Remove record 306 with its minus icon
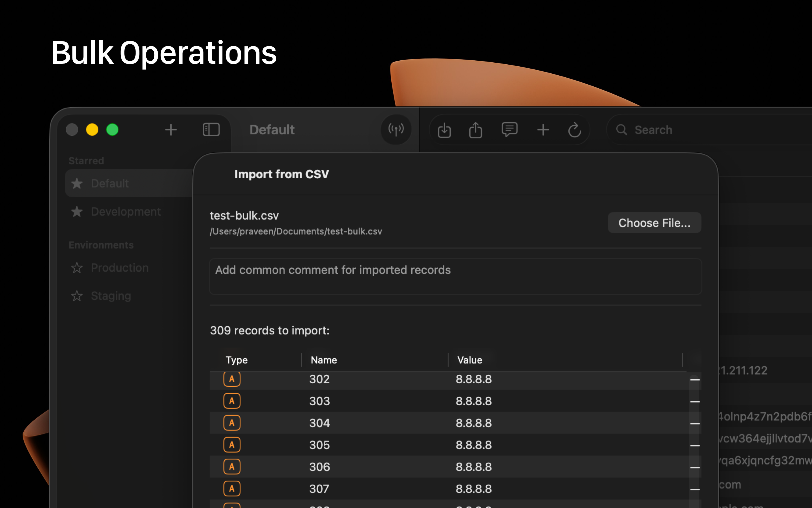 [694, 467]
